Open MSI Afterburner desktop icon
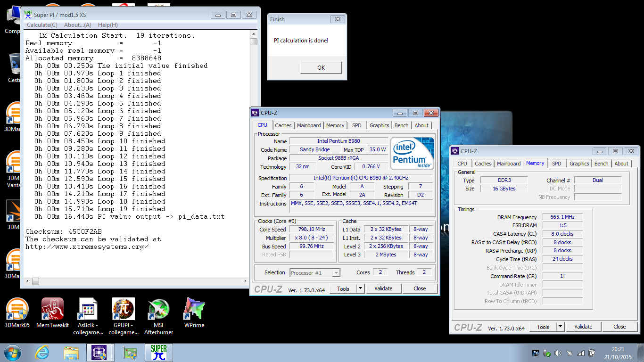Viewport: 644px width, 362px height. click(x=158, y=316)
